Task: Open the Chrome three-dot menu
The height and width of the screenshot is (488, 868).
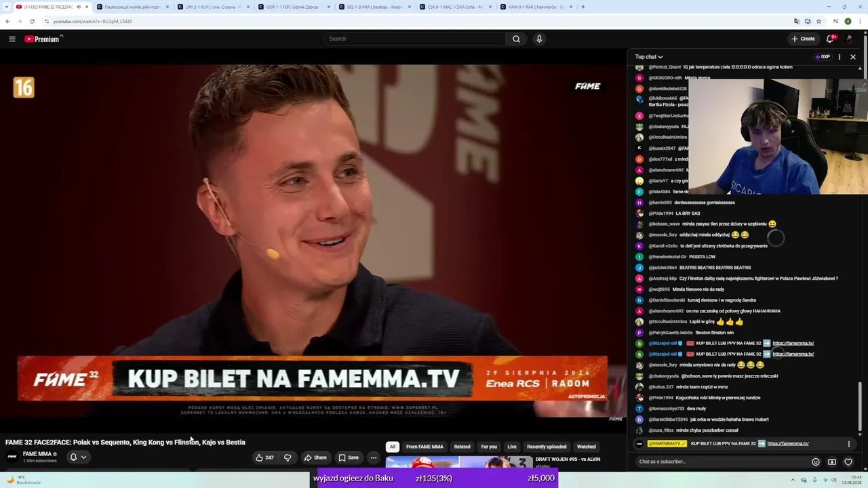Action: (x=860, y=21)
